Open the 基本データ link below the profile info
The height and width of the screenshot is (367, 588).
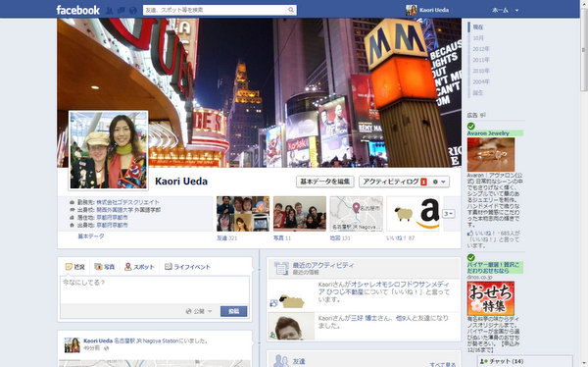click(91, 236)
